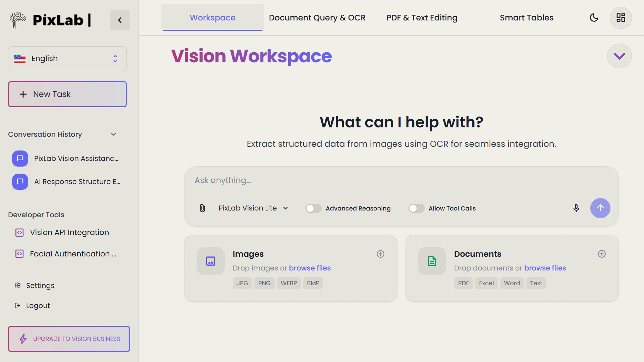This screenshot has height=362, width=644.
Task: Click the New Task button
Action: (x=67, y=94)
